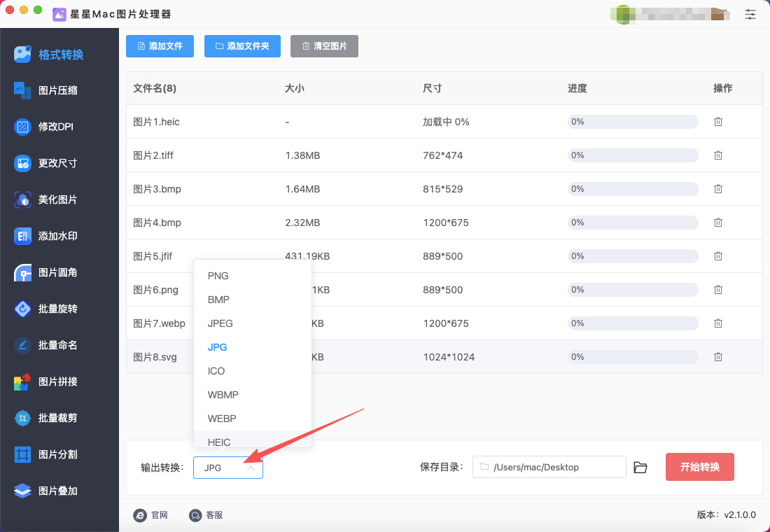
Task: Click the 1.38MB size cell
Action: tap(302, 155)
